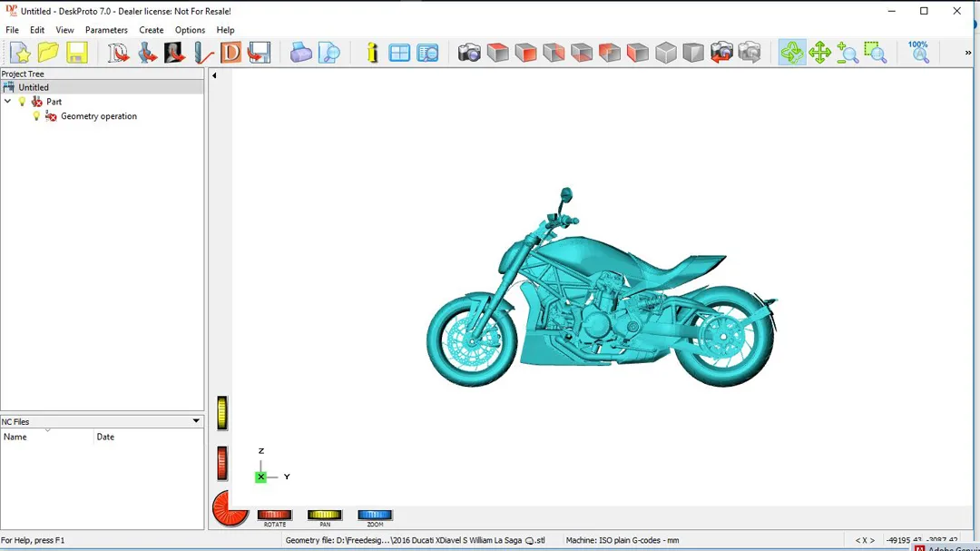Click the orange D DeskProto icon
The width and height of the screenshot is (980, 551).
(x=230, y=53)
